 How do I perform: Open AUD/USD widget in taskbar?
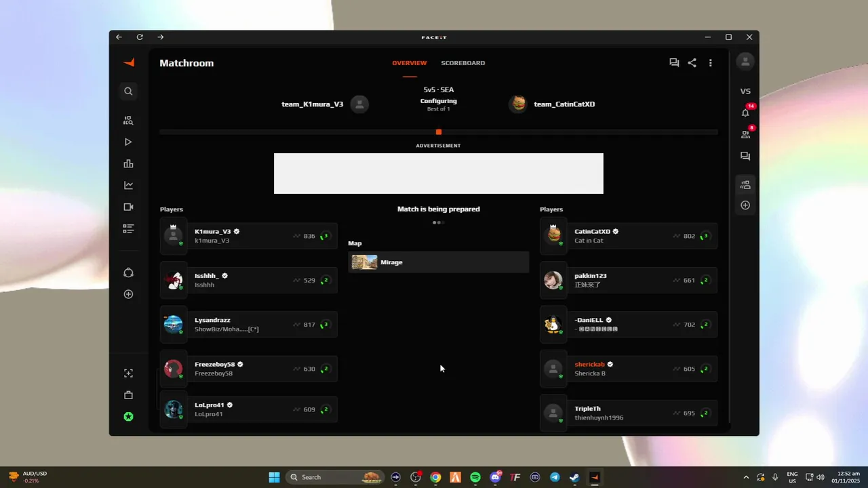[x=28, y=477]
